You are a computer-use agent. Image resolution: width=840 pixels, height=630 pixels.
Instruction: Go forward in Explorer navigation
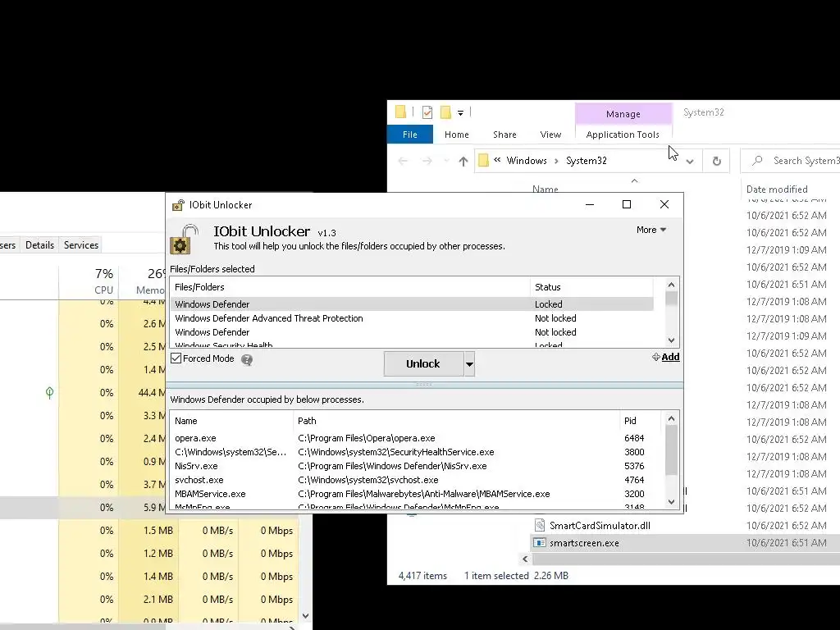tap(427, 161)
